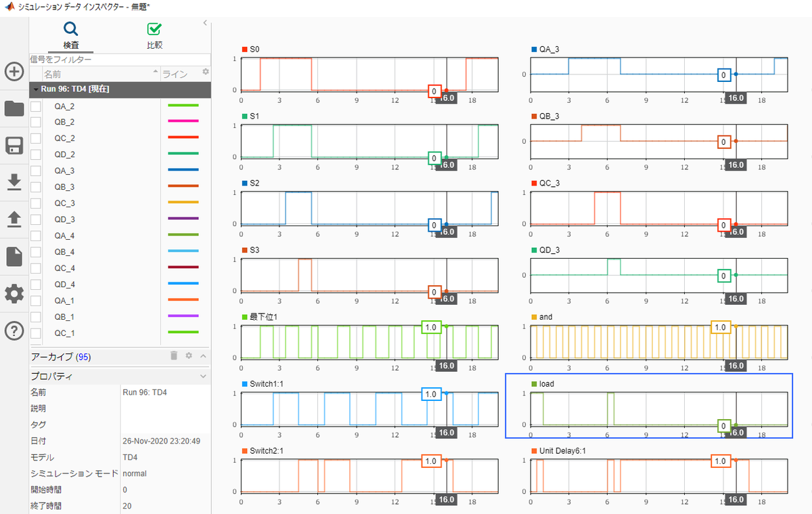Open archive settings gear icon
Viewport: 812px width, 514px height.
(189, 356)
